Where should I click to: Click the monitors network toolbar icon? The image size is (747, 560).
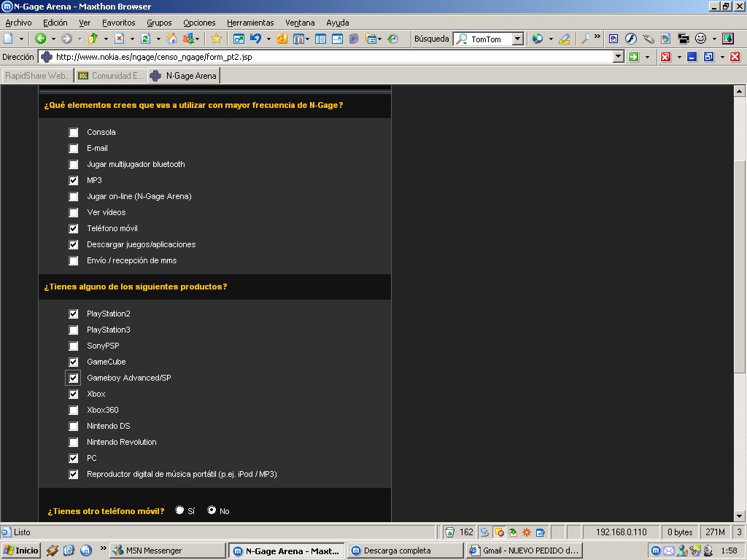[x=684, y=39]
